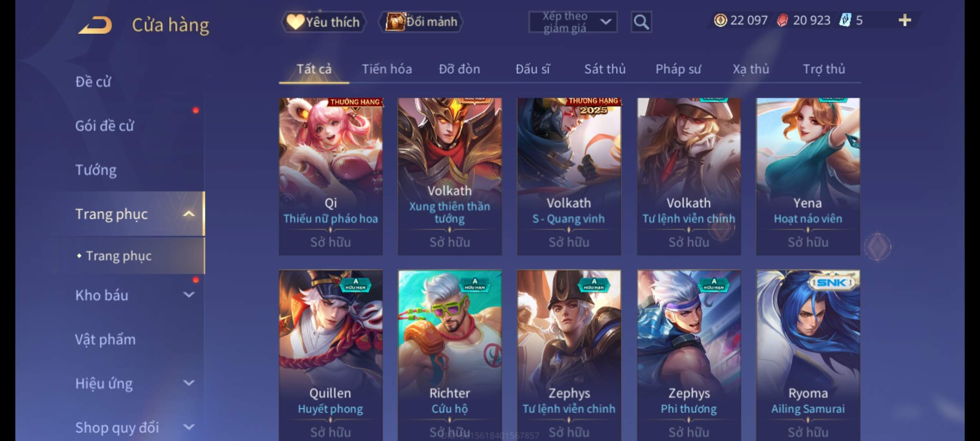Tap the red ruby currency icon
The image size is (980, 441).
tap(782, 20)
